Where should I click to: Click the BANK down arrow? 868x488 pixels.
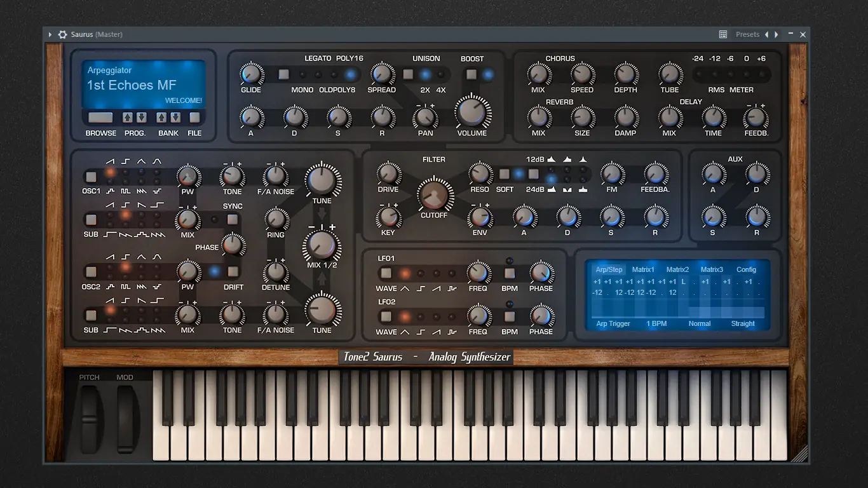tap(175, 118)
